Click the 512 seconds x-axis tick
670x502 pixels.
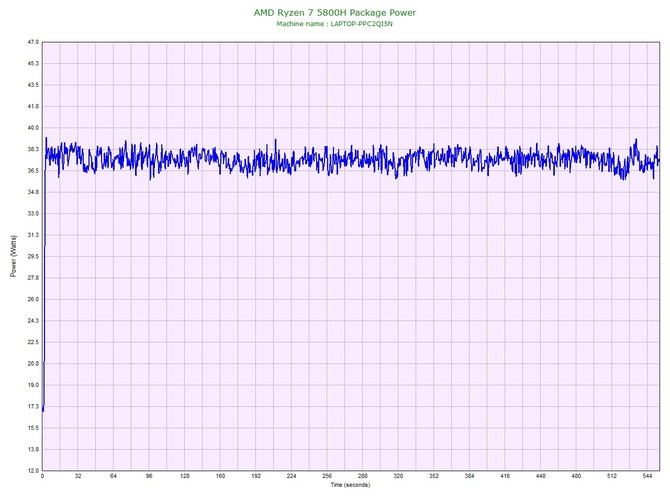click(x=612, y=476)
